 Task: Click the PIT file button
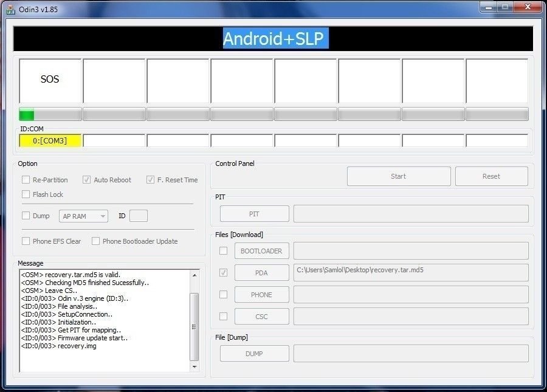point(254,214)
